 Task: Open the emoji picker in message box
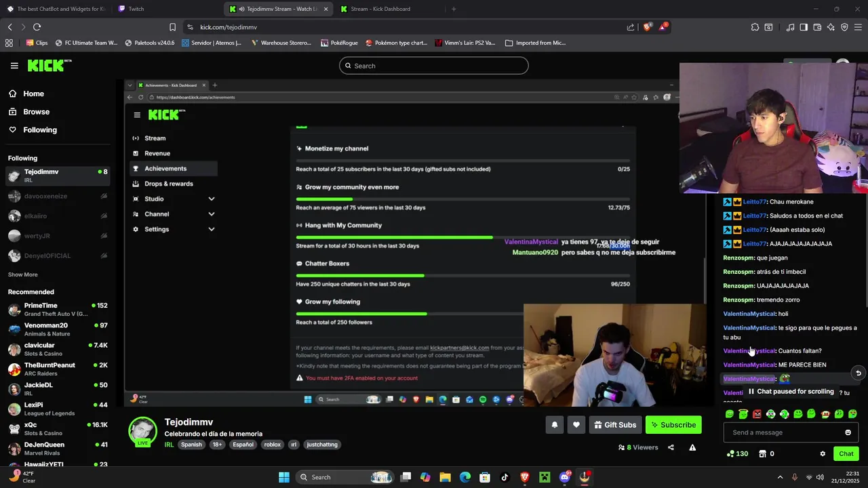(x=848, y=432)
